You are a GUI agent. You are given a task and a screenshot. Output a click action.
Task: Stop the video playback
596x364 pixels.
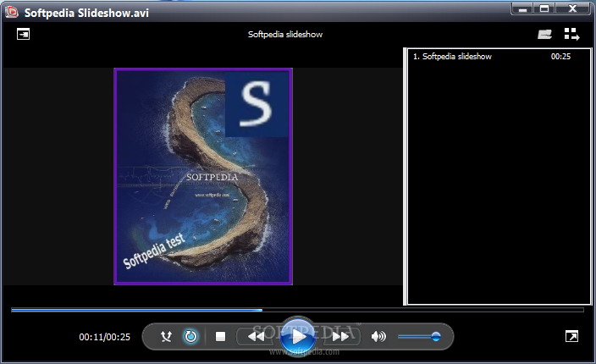[220, 336]
